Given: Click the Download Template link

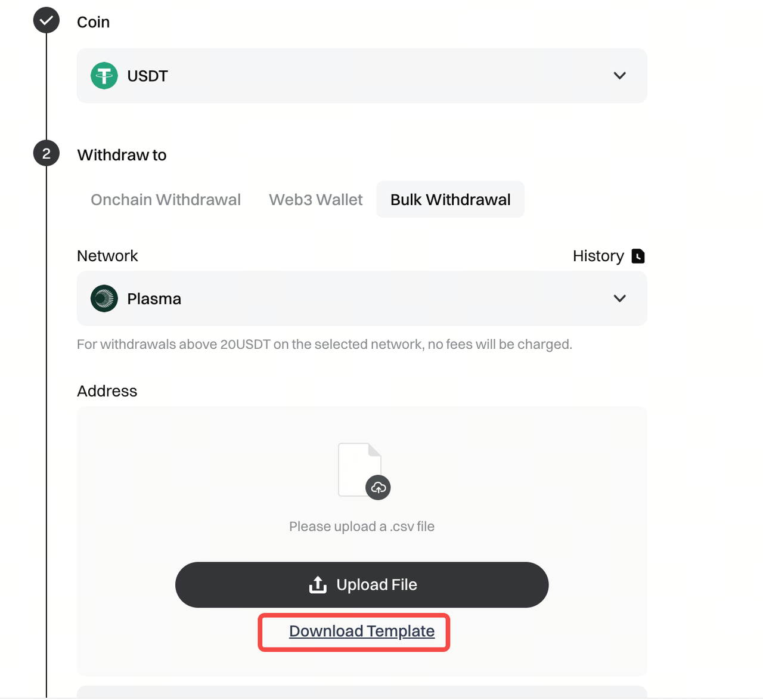Looking at the screenshot, I should pos(362,631).
